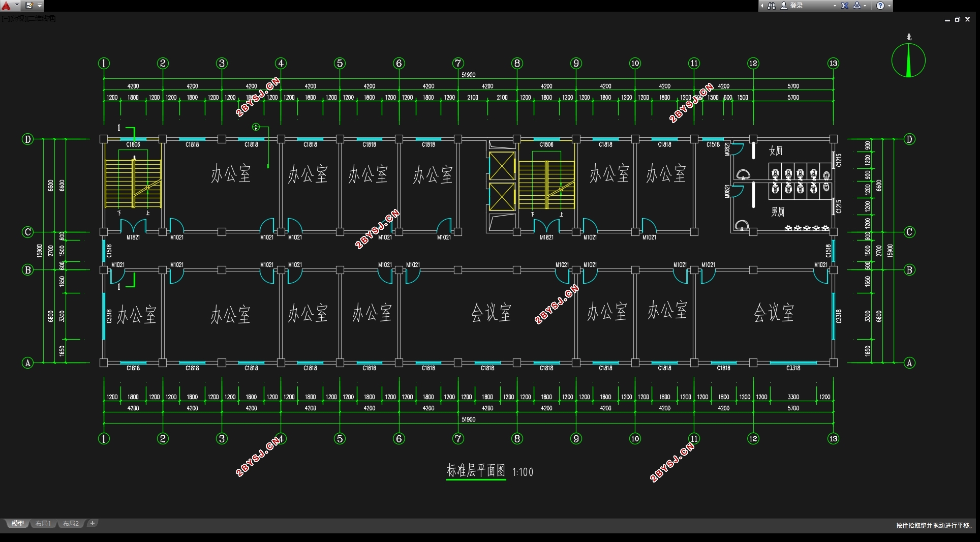Open the Customize Quick Access Toolbar dropdown
980x542 pixels.
point(40,6)
